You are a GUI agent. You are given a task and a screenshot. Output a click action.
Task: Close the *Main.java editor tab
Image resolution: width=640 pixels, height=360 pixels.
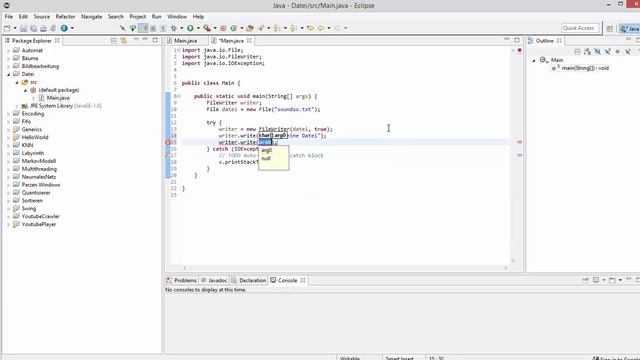tap(249, 40)
